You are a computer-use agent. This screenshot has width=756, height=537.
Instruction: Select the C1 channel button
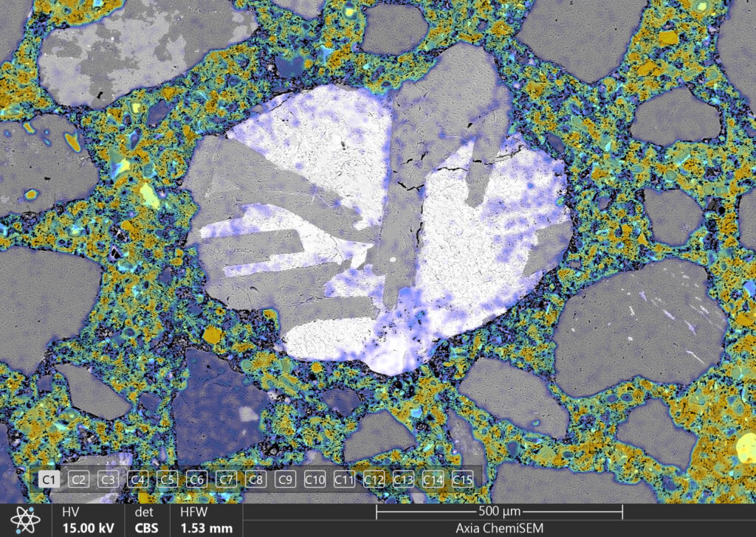49,479
